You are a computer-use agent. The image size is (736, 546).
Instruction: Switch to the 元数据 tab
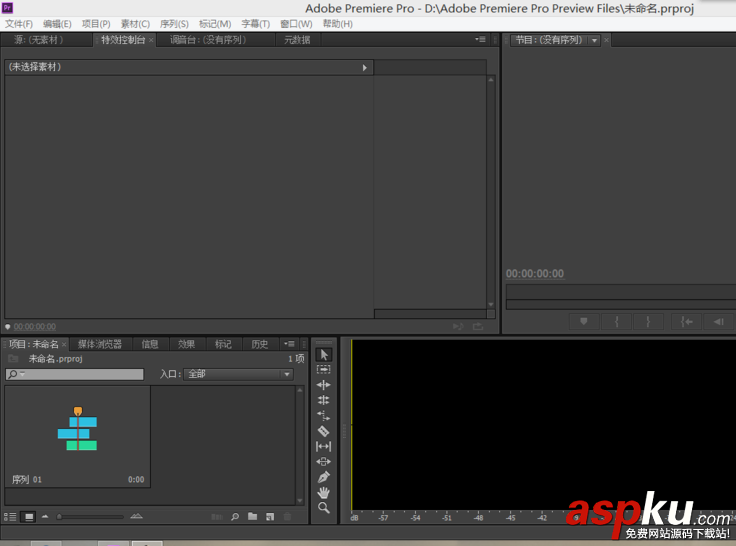click(297, 40)
